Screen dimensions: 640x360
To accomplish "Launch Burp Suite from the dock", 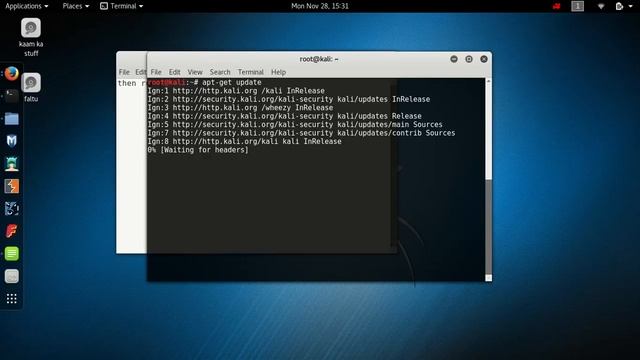I will pos(11,186).
